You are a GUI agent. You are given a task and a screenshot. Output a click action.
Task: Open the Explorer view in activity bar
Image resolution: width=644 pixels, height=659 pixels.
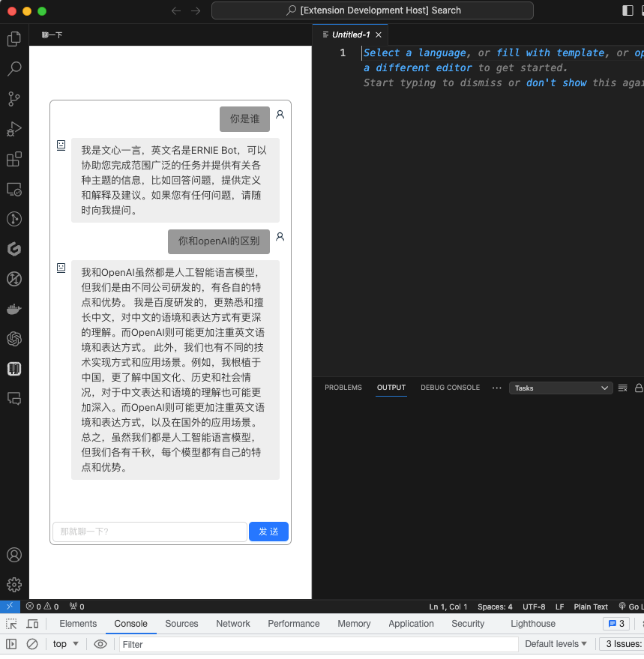tap(13, 39)
